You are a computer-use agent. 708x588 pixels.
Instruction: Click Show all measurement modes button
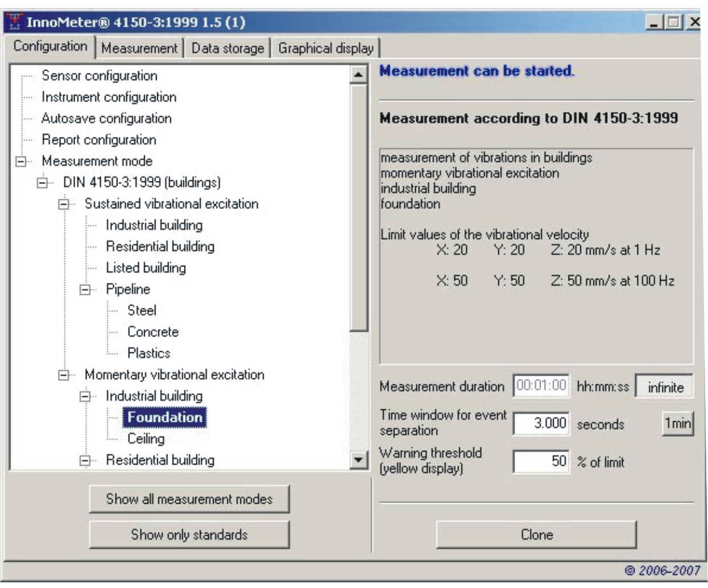point(189,499)
